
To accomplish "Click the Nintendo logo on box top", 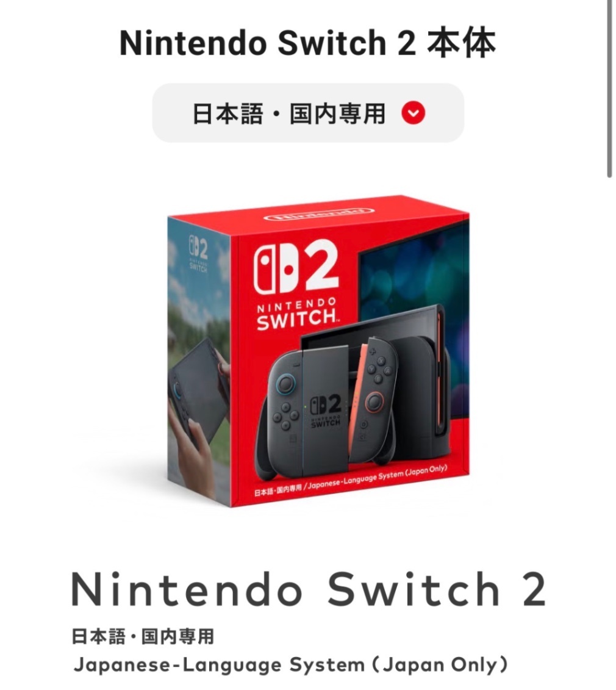I will tap(319, 214).
